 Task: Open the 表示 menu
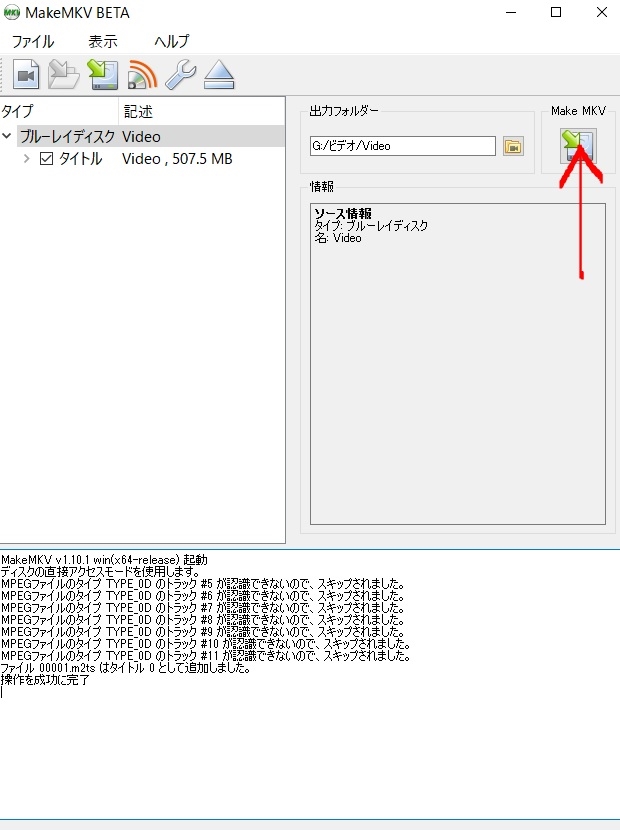click(x=103, y=41)
